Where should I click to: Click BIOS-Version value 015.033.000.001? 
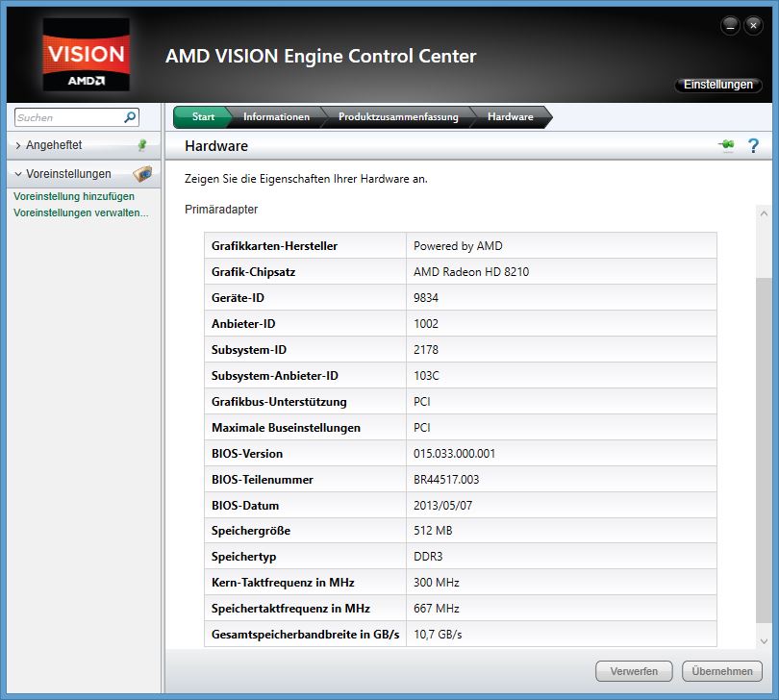pos(454,454)
